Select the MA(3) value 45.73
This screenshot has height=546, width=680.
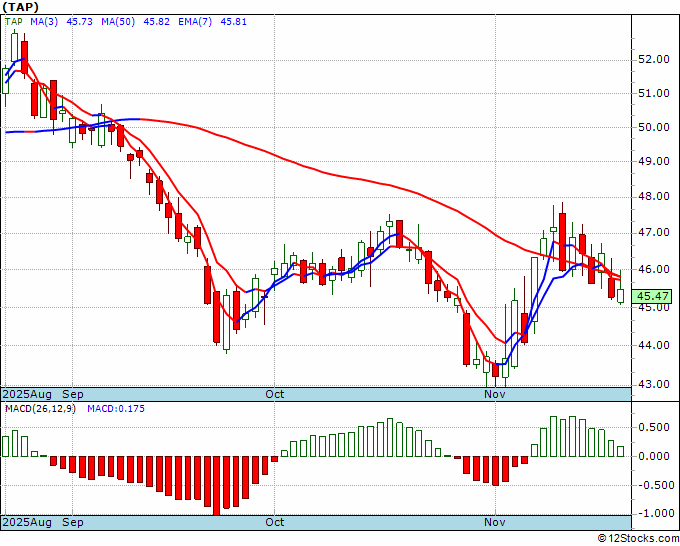click(79, 22)
